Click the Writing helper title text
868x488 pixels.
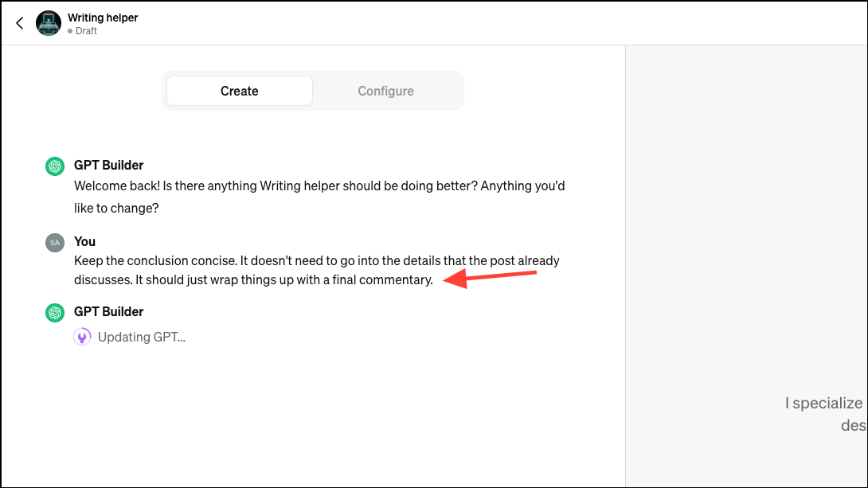pos(103,17)
